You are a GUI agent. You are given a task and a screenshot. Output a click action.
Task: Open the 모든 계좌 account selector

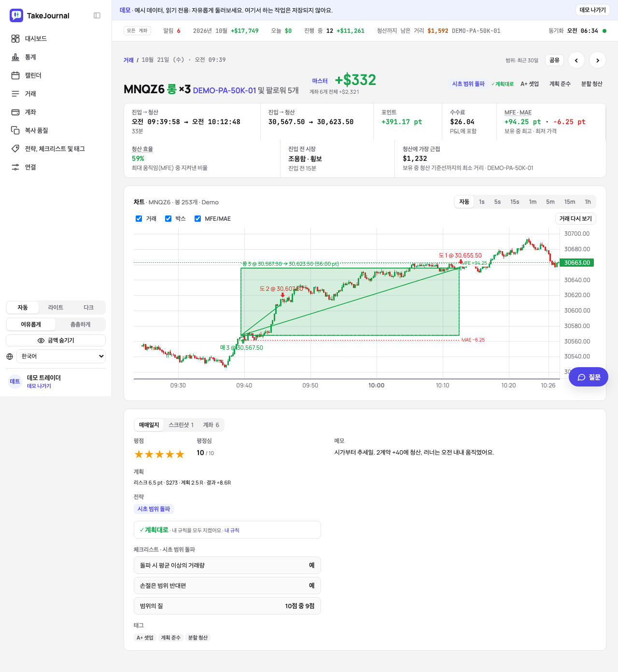(138, 31)
